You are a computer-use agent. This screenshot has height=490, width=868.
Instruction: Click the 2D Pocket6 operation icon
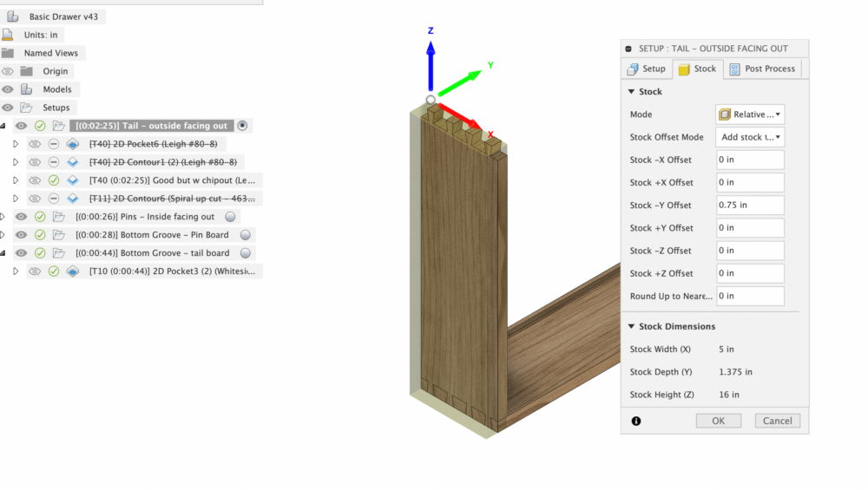[x=73, y=144]
